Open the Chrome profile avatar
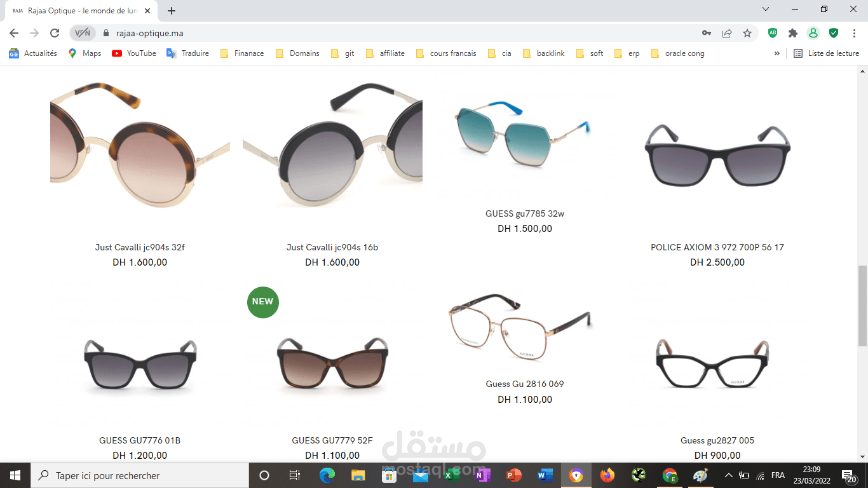Image resolution: width=868 pixels, height=488 pixels. tap(813, 33)
